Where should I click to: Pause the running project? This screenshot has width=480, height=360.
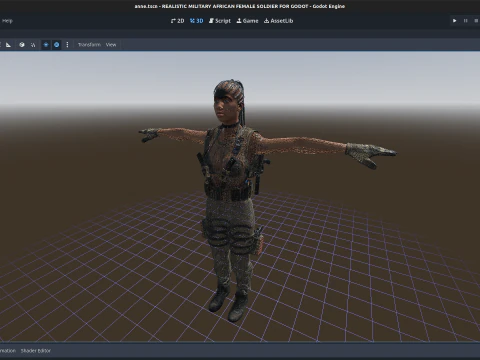[466, 21]
